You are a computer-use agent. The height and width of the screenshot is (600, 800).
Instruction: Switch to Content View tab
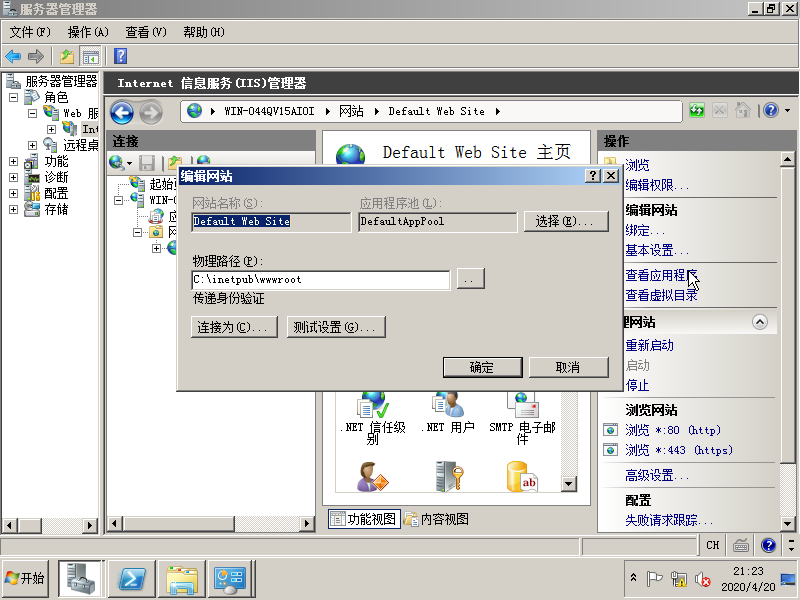[437, 519]
